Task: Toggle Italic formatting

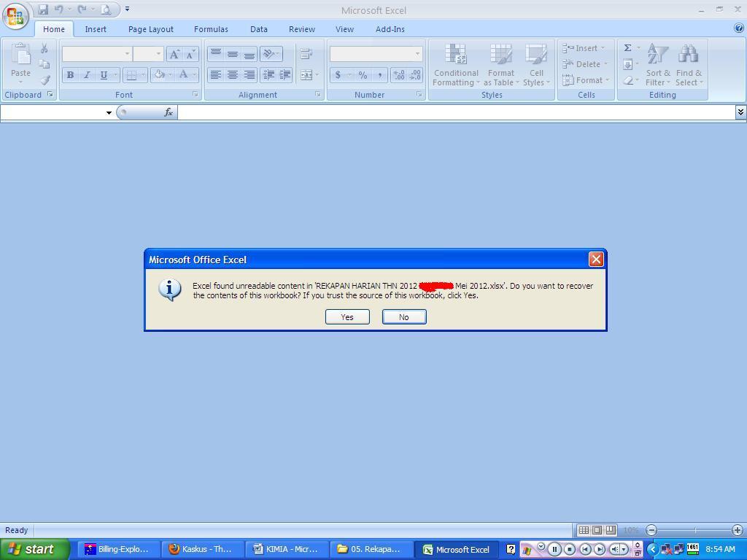Action: tap(87, 75)
